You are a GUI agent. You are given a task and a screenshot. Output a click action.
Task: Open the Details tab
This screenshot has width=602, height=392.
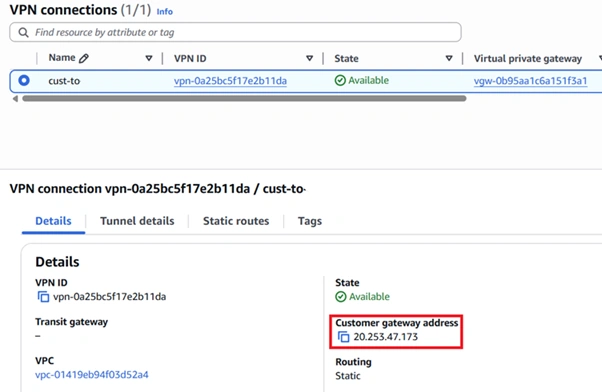[53, 221]
